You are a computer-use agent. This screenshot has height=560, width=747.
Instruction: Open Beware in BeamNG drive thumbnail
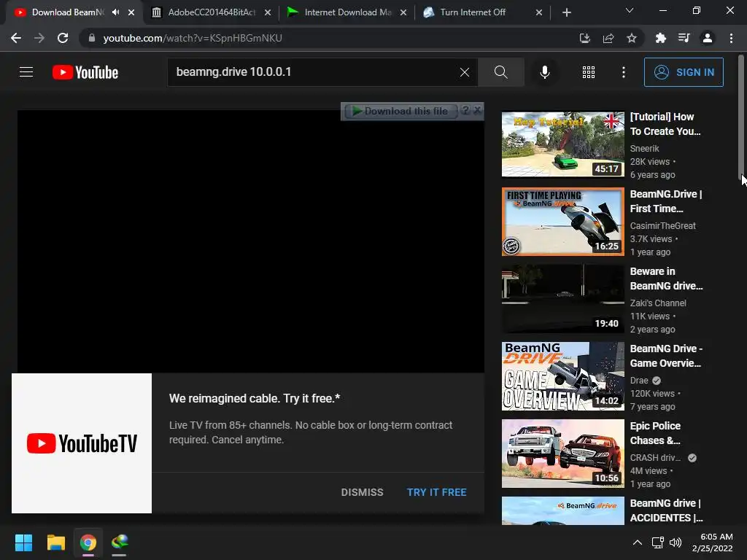click(562, 299)
